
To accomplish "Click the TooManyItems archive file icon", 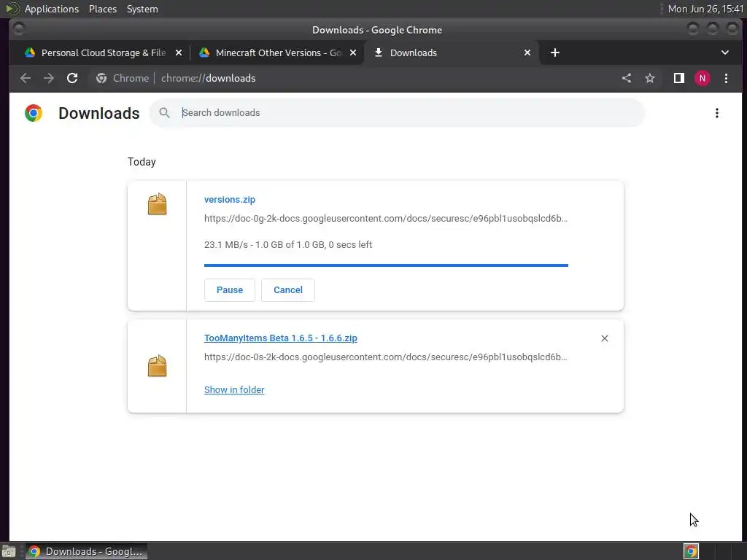I will (158, 366).
